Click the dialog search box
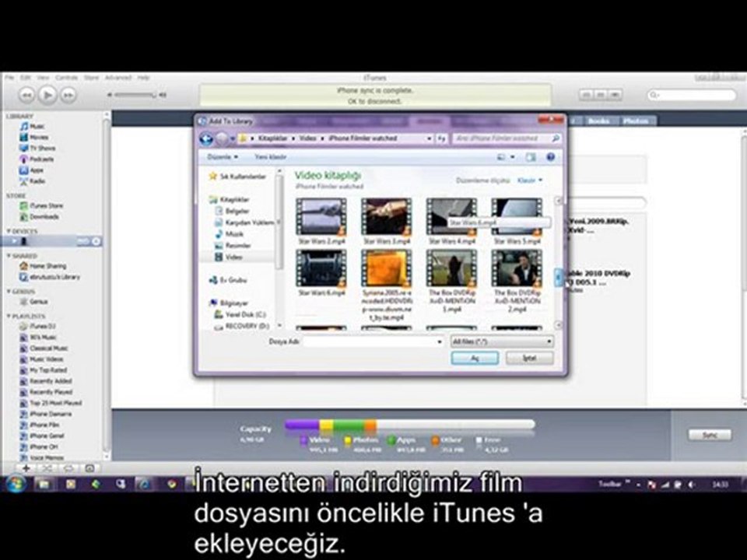The image size is (747, 560). tap(506, 138)
